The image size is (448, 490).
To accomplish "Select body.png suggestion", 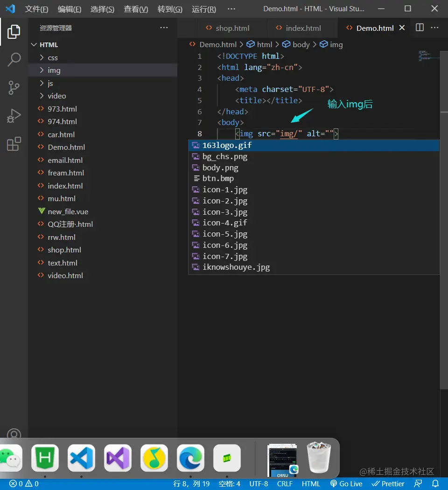I will point(314,168).
